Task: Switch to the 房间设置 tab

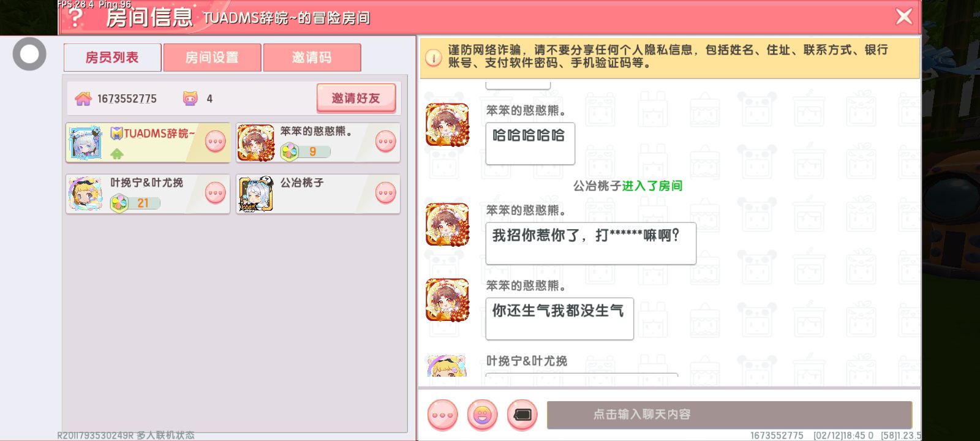Action: (x=212, y=58)
